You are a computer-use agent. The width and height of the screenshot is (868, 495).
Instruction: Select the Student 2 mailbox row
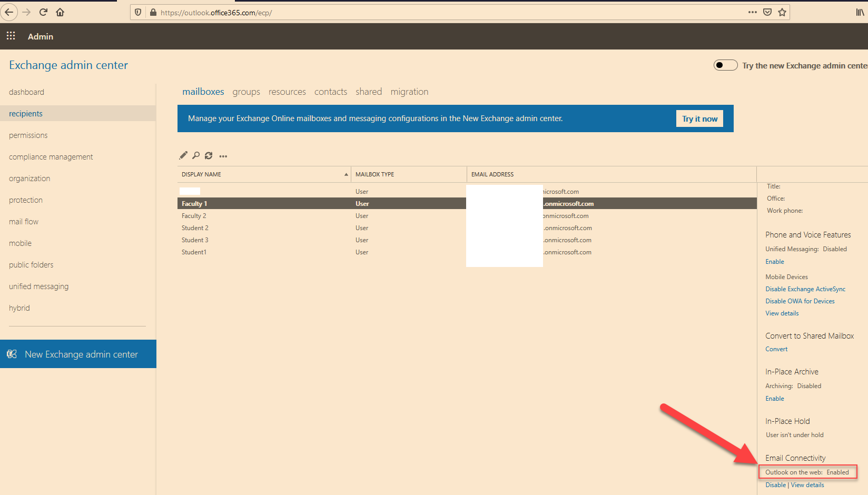(467, 227)
